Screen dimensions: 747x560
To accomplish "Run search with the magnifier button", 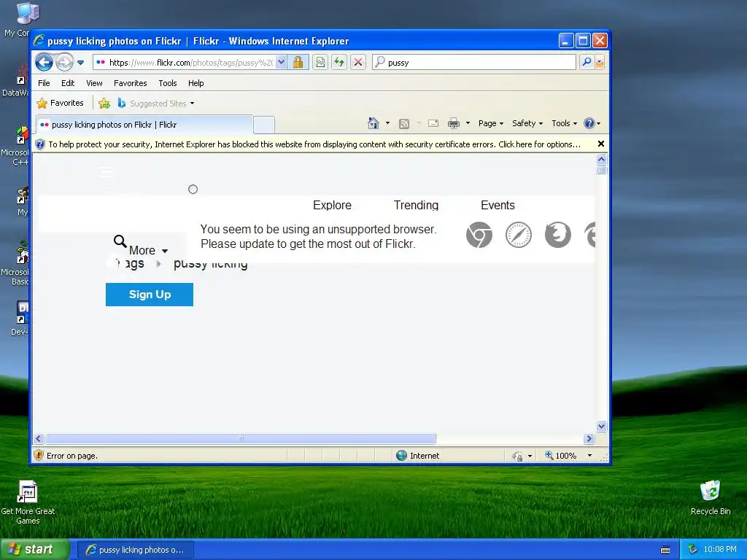I will (587, 63).
